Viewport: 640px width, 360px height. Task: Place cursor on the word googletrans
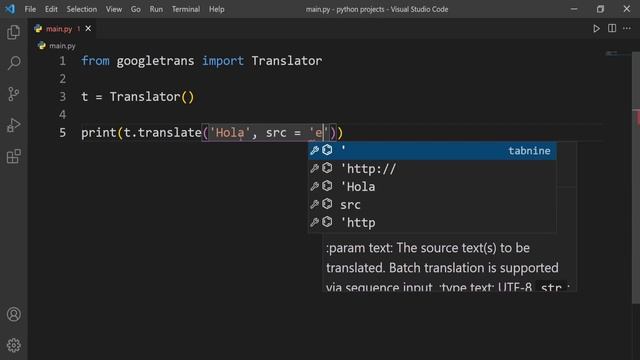point(156,61)
